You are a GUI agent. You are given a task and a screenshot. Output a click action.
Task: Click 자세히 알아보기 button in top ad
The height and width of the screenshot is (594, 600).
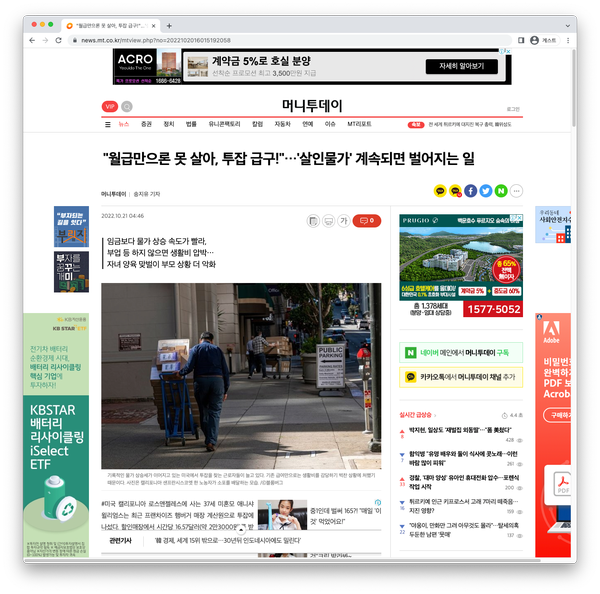click(x=461, y=66)
